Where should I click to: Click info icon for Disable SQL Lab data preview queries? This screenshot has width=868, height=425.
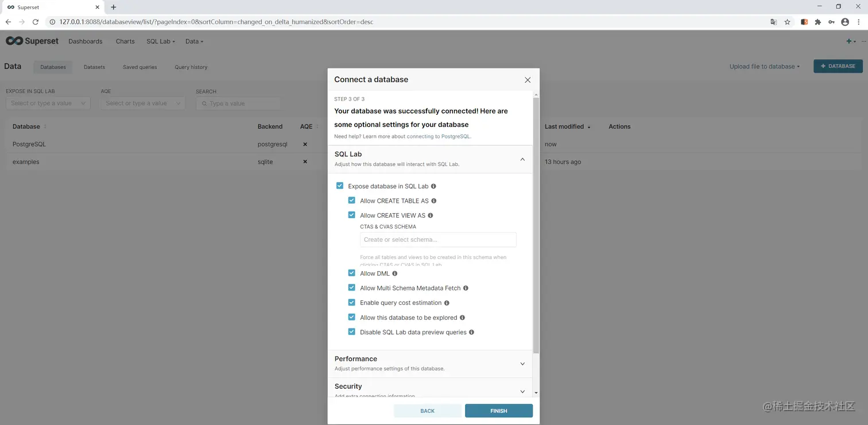point(471,332)
